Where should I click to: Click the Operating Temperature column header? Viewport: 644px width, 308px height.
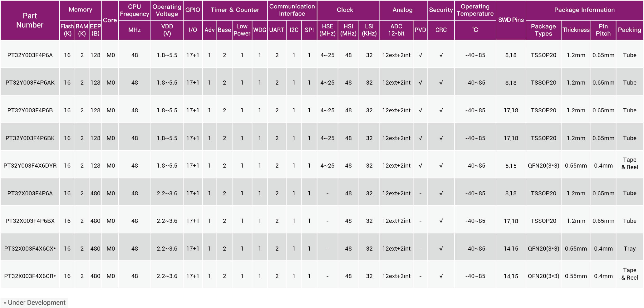click(475, 10)
